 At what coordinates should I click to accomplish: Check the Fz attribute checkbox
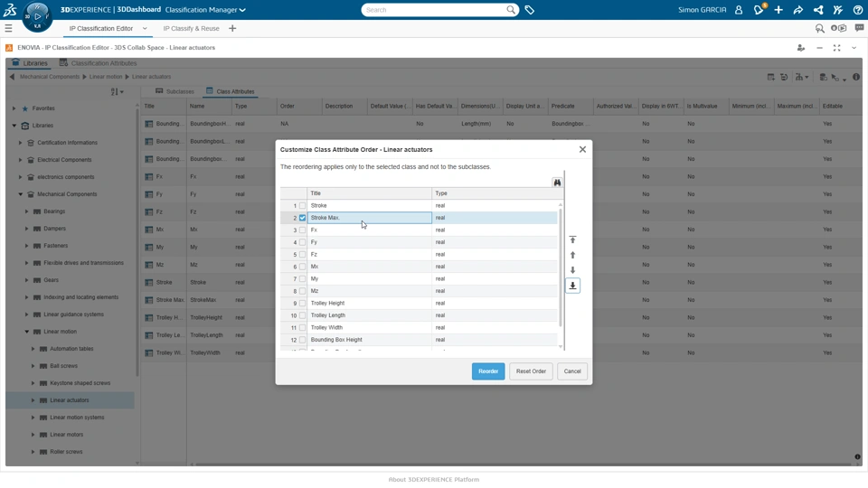[x=302, y=255]
